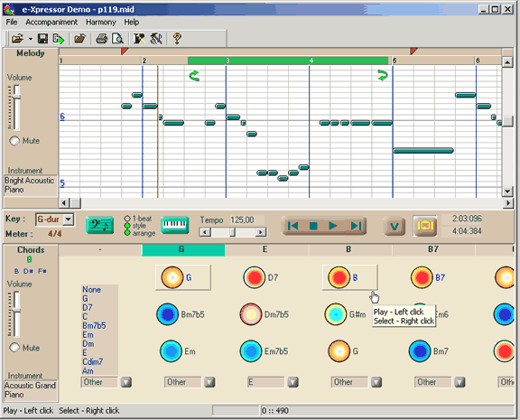Play the Em7b5 chord circle
Image resolution: width=520 pixels, height=420 pixels.
point(251,351)
